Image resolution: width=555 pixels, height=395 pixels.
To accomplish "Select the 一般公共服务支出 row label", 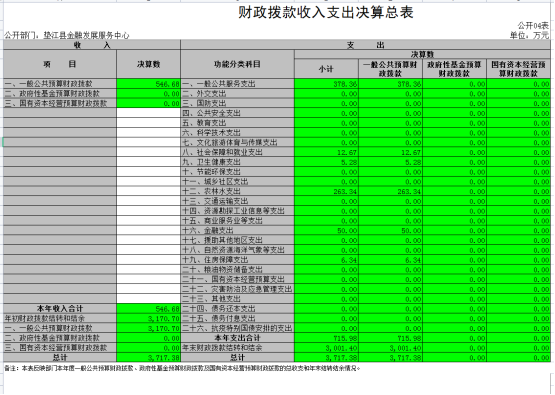I will [x=238, y=84].
